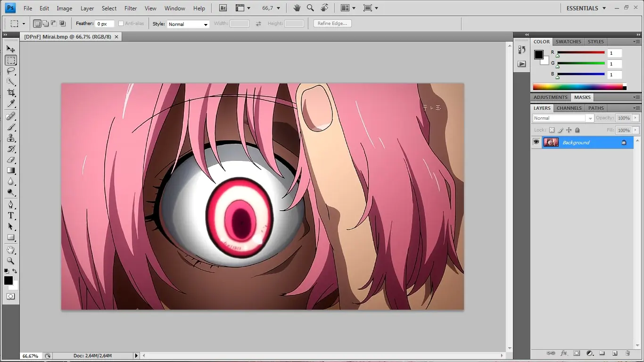This screenshot has height=362, width=644.
Task: Click the Rotate View tool in application bar
Action: [324, 8]
